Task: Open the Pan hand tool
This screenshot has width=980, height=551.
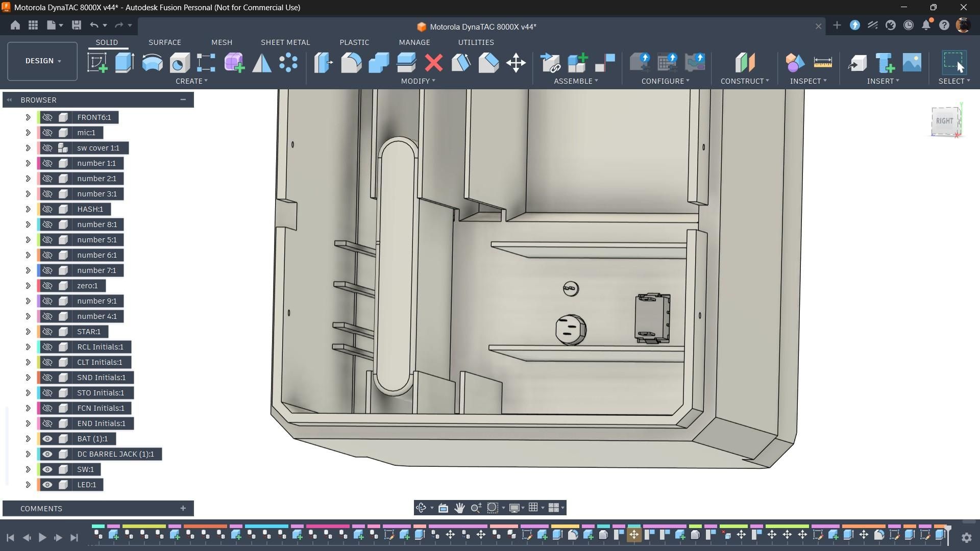Action: [x=459, y=508]
